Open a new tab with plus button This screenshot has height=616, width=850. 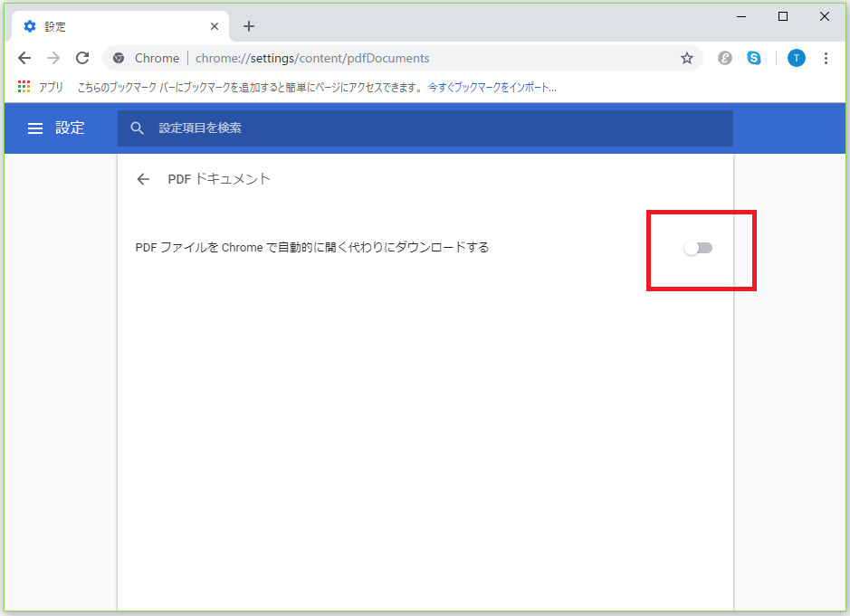point(249,26)
